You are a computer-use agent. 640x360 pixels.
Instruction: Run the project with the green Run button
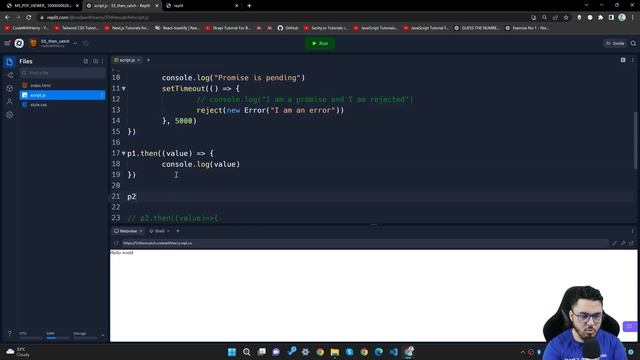[320, 43]
